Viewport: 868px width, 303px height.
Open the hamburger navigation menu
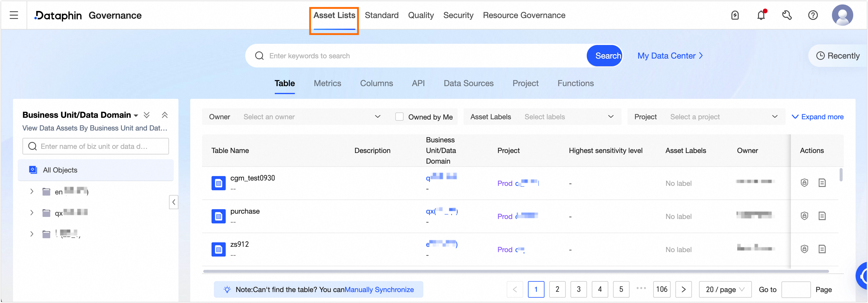click(x=14, y=15)
